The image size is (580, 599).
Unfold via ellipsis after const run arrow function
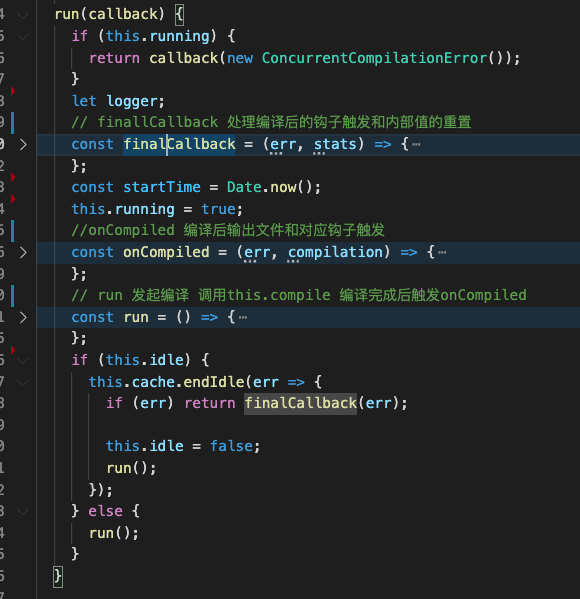click(243, 317)
